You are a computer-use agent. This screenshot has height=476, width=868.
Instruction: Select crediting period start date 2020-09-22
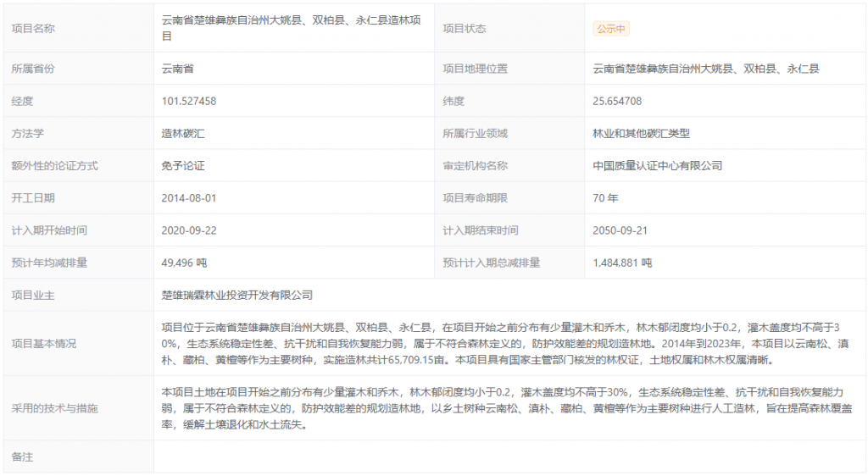(x=189, y=230)
